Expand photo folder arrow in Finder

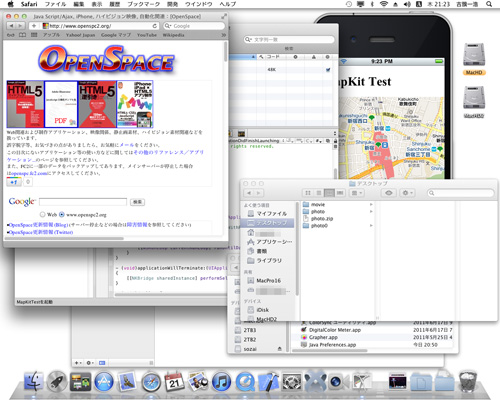pyautogui.click(x=371, y=211)
